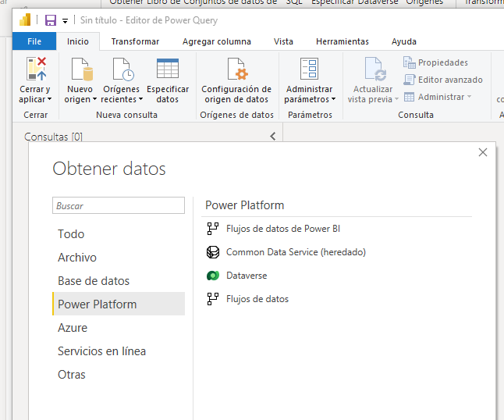Select 'Flujos de datos de Power BI' connector text
Screen dimensions: 504x420
[283, 229]
